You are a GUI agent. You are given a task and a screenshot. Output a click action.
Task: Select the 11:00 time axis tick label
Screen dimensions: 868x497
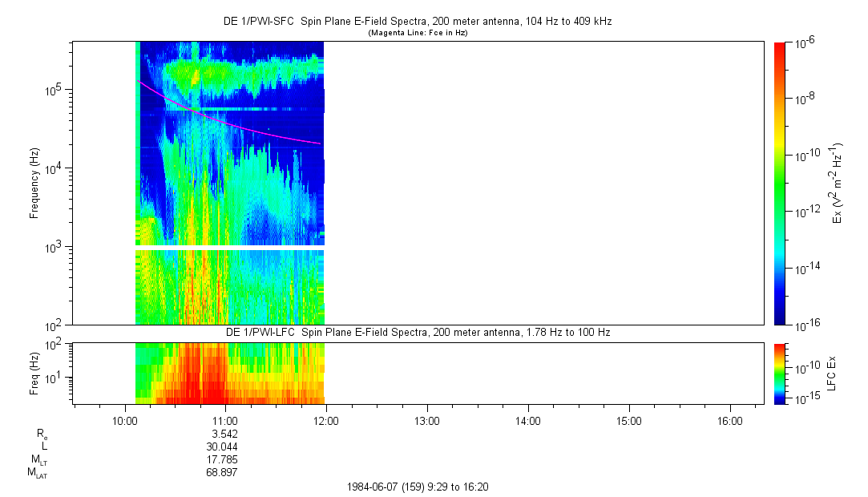click(x=225, y=420)
